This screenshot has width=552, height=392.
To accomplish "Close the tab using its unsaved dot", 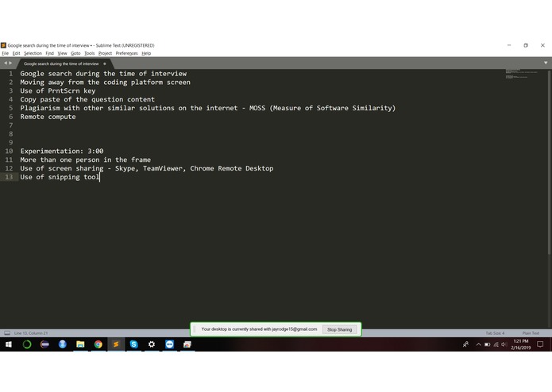I will (105, 63).
